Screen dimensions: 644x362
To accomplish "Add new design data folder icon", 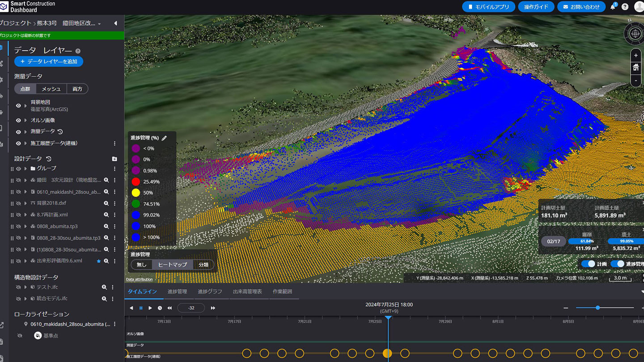I will [114, 159].
